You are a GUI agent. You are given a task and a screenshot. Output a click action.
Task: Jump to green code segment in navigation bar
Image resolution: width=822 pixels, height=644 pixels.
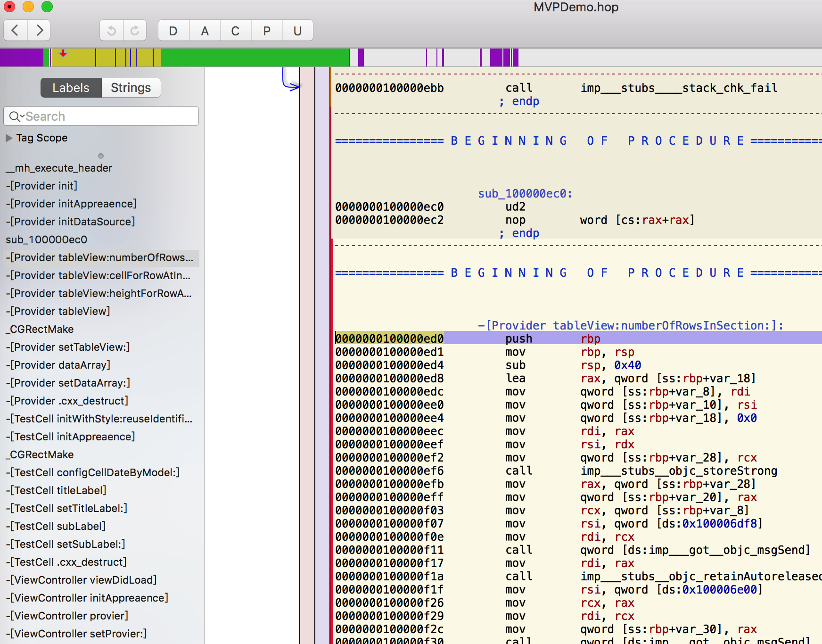255,58
